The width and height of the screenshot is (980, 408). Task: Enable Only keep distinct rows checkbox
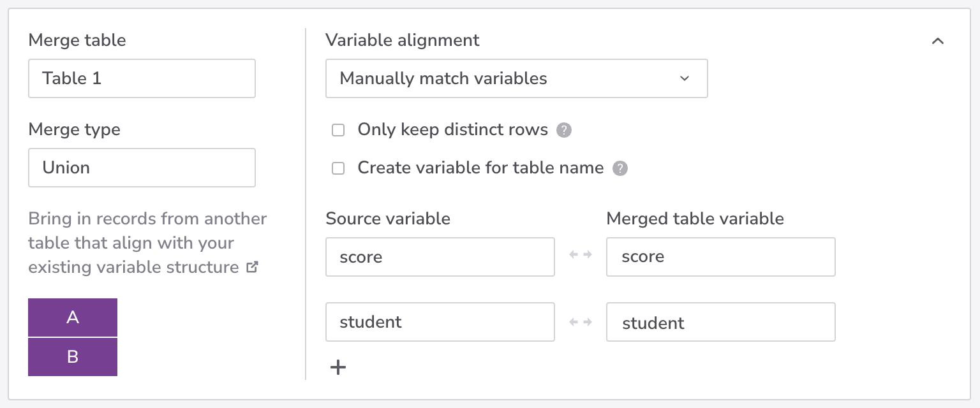[338, 130]
